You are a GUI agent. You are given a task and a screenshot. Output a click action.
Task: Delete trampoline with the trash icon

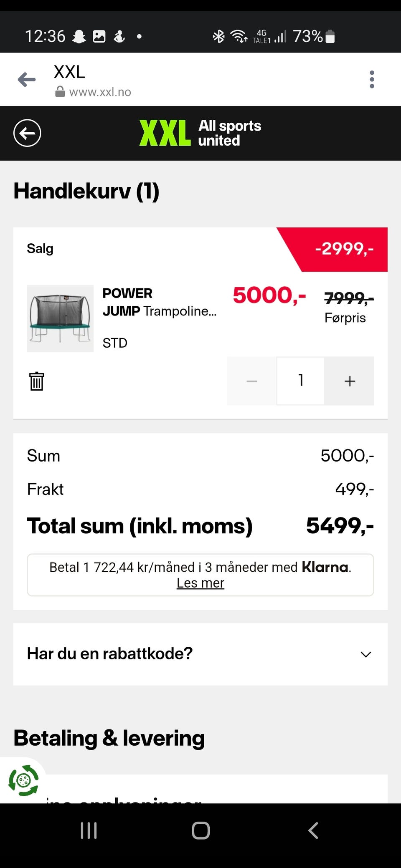[37, 381]
